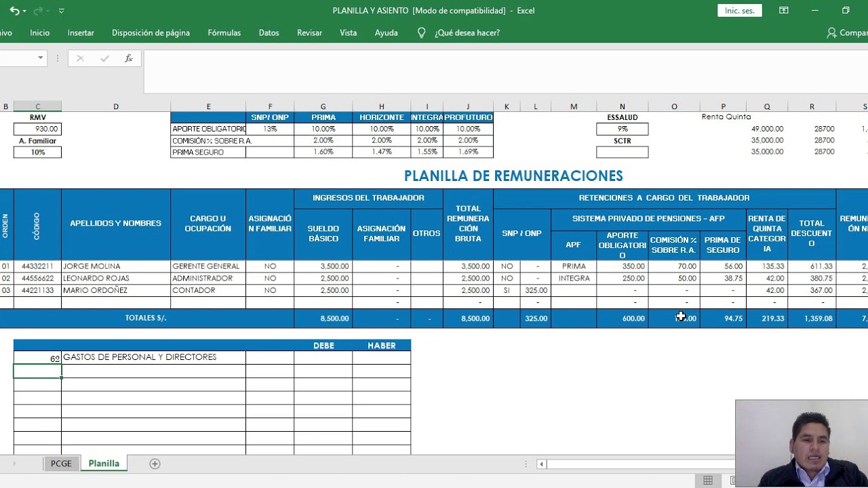The height and width of the screenshot is (488, 868).
Task: Click the code cell 44556622
Action: coord(37,278)
